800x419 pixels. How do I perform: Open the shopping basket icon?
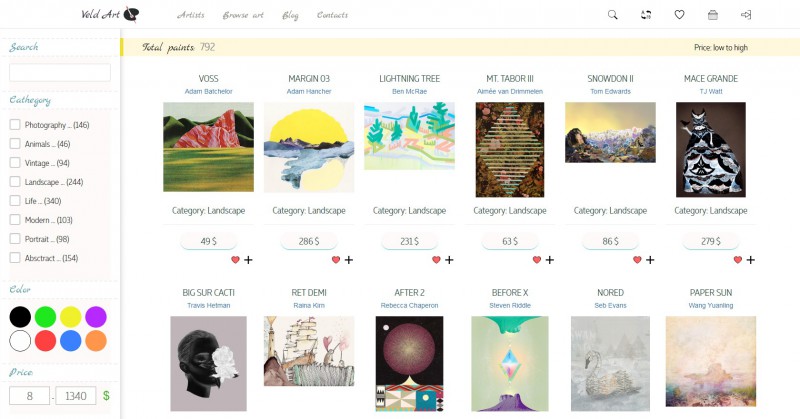coord(713,15)
